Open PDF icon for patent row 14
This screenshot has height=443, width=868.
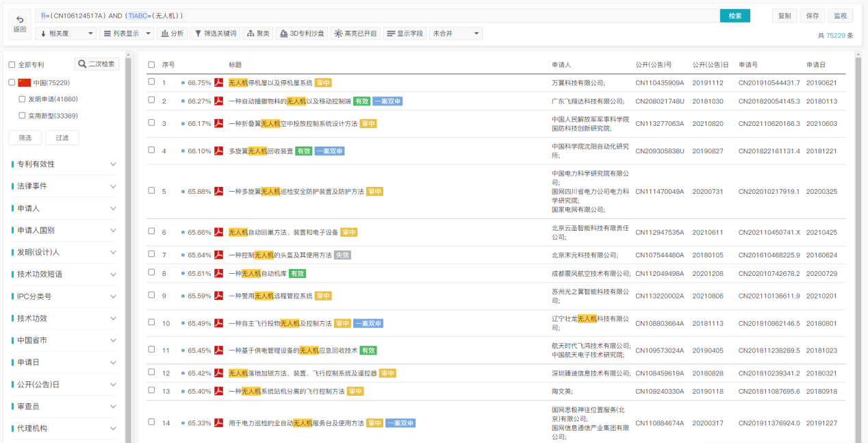[x=219, y=423]
